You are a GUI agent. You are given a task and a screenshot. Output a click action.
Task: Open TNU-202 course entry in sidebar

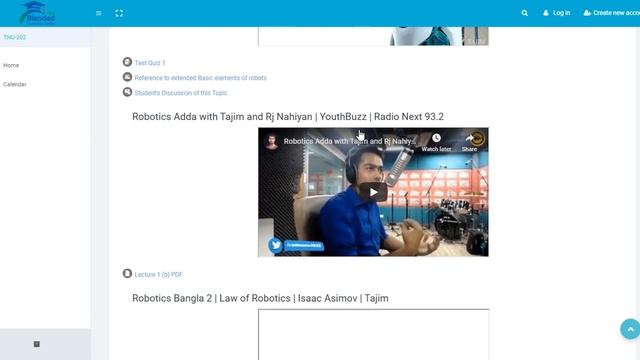tap(15, 37)
